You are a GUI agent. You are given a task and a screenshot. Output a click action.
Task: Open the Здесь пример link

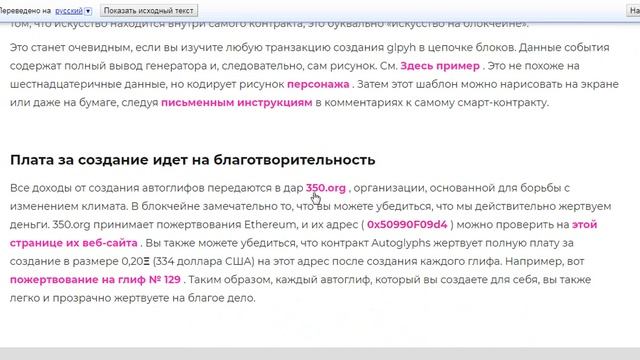tap(440, 66)
